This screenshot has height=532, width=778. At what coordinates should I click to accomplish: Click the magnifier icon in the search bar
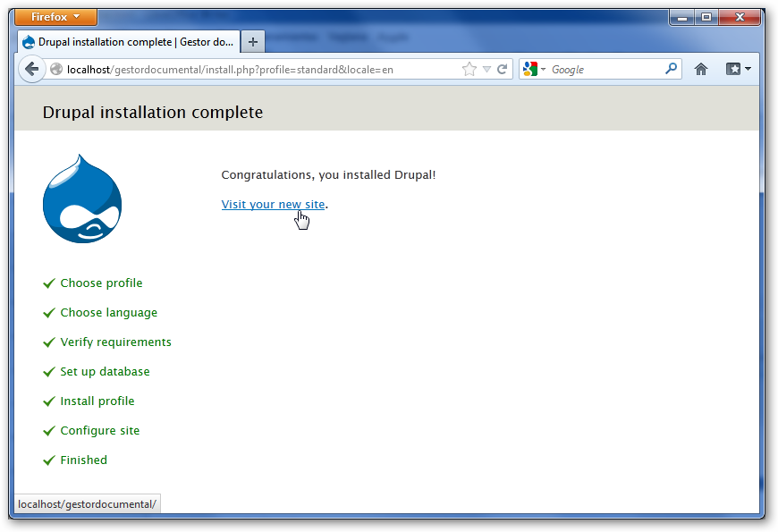671,69
